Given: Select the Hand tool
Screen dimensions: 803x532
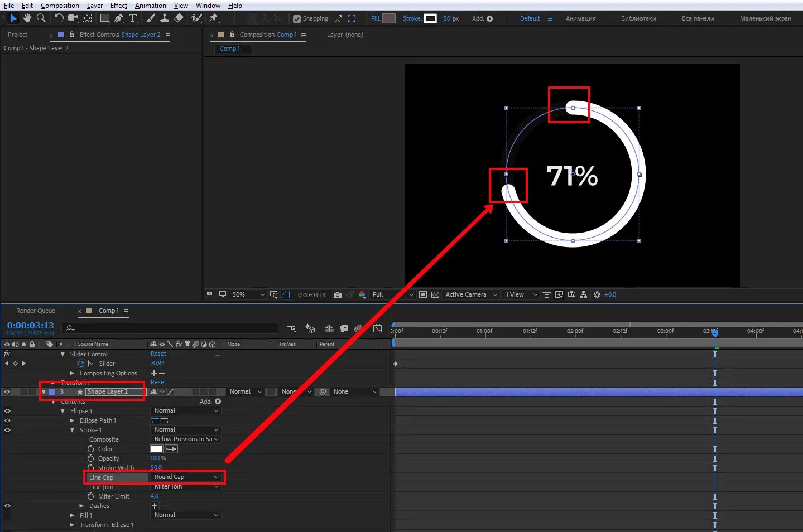Looking at the screenshot, I should pos(27,18).
